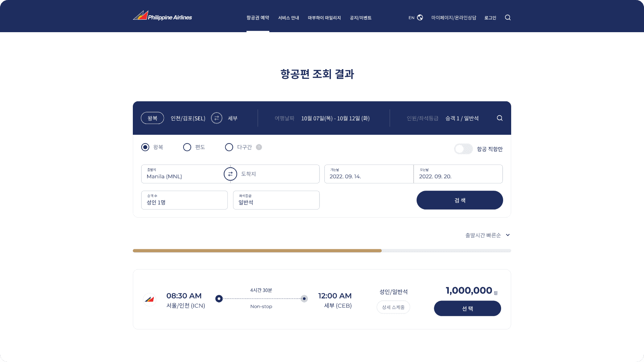Toggle the 항공 직항만 switch
Screen dimensions: 644x362
click(463, 149)
